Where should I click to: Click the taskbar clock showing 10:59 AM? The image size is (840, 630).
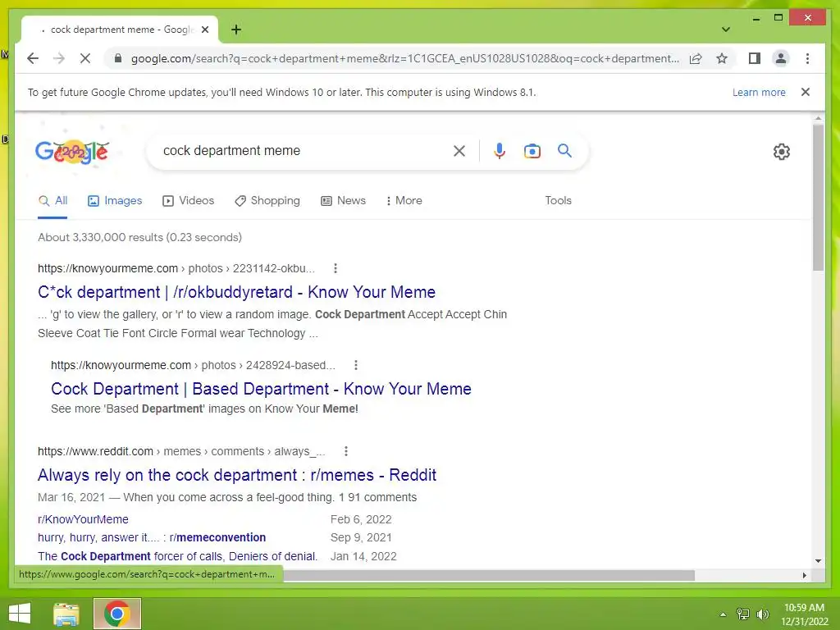pos(804,608)
